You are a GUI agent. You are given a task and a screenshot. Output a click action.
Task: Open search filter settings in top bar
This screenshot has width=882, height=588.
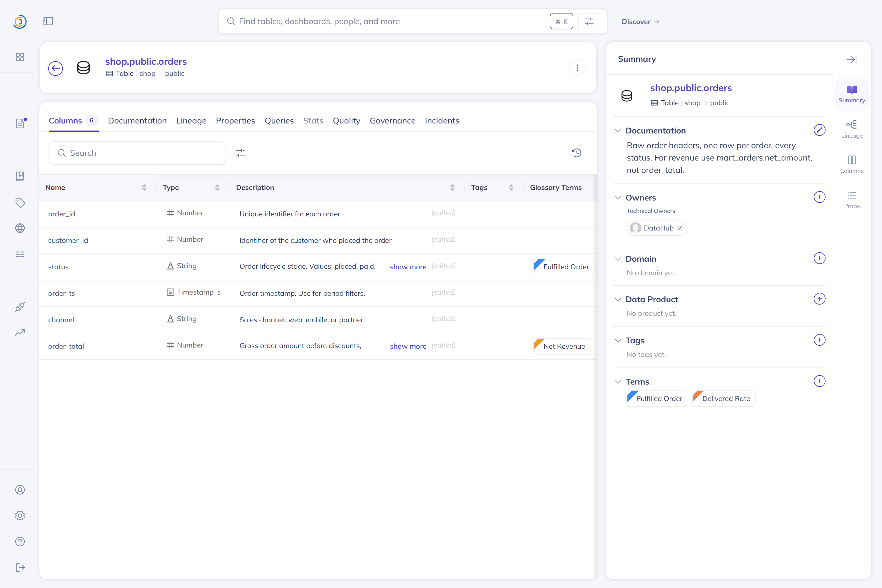click(x=589, y=21)
